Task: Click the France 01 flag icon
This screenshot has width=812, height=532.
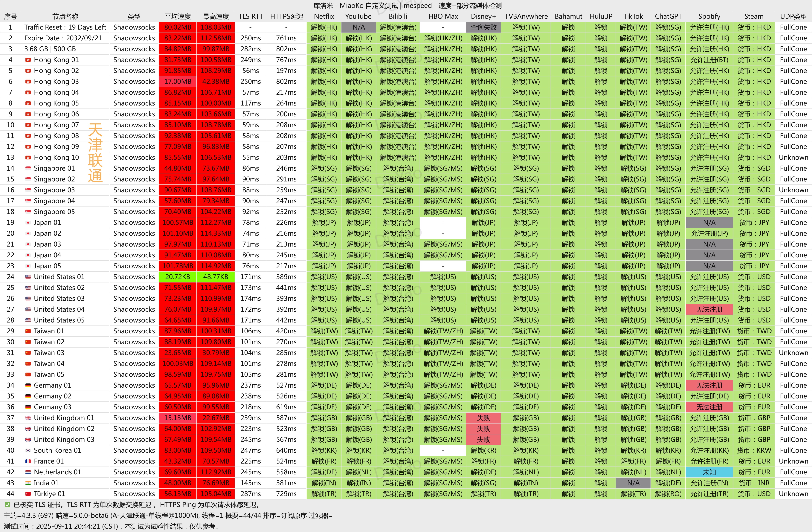Action: (28, 461)
